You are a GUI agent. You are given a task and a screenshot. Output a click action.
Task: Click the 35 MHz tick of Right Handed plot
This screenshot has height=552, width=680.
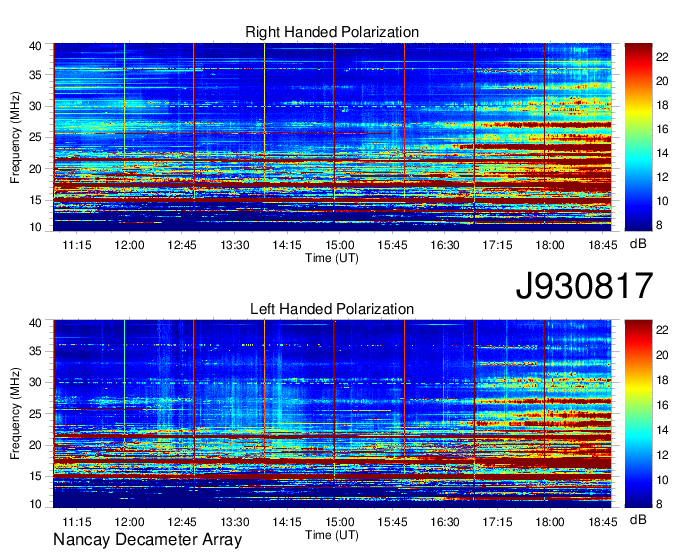[x=35, y=75]
